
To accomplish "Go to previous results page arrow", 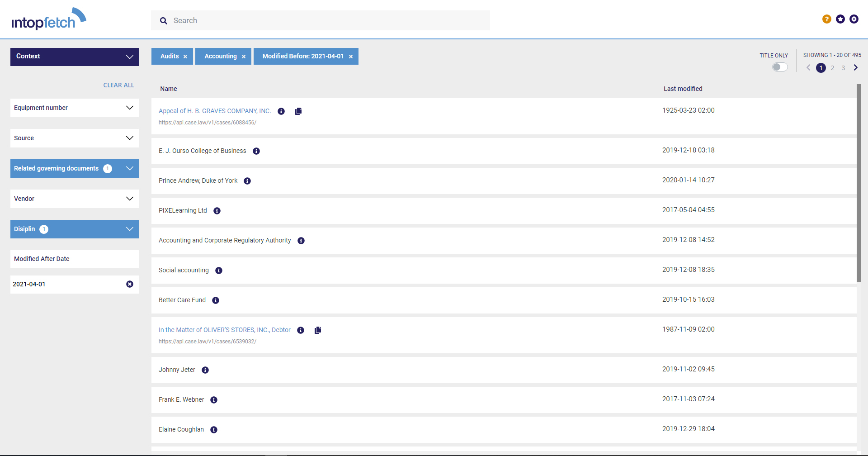I will click(x=808, y=67).
